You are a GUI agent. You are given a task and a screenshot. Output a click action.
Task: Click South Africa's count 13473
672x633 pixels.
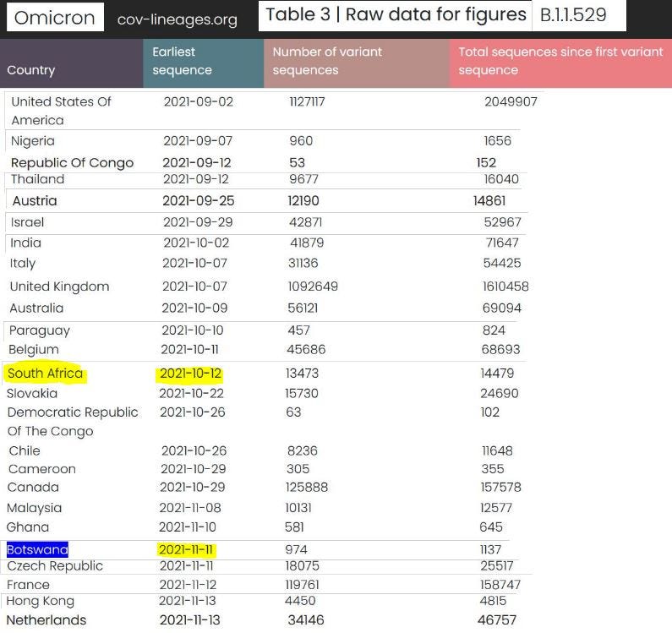pyautogui.click(x=302, y=374)
